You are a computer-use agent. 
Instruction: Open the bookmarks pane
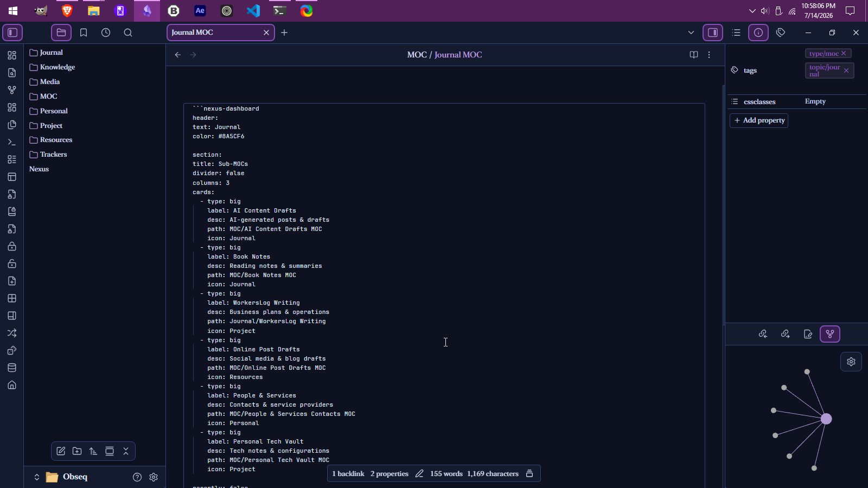84,33
